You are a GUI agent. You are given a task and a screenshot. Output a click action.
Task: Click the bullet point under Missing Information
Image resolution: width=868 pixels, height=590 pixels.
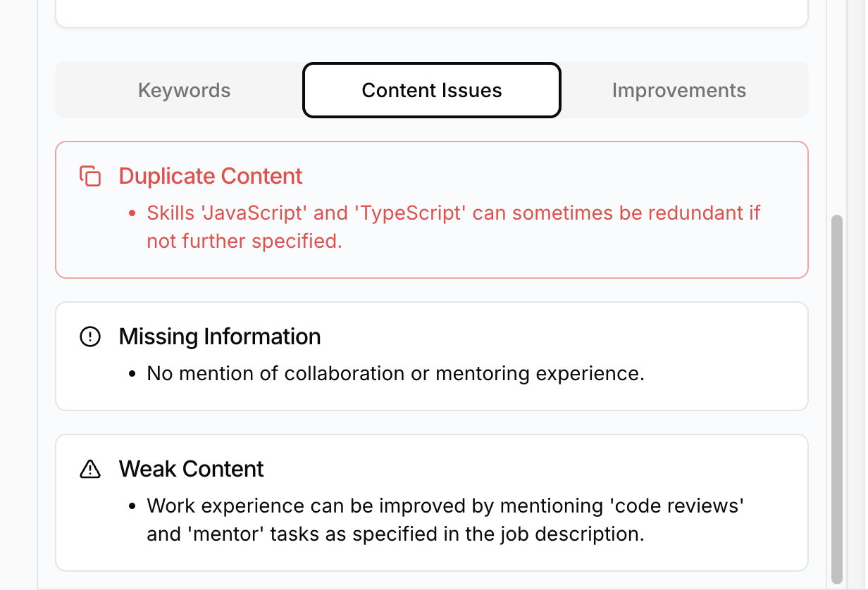pos(132,374)
